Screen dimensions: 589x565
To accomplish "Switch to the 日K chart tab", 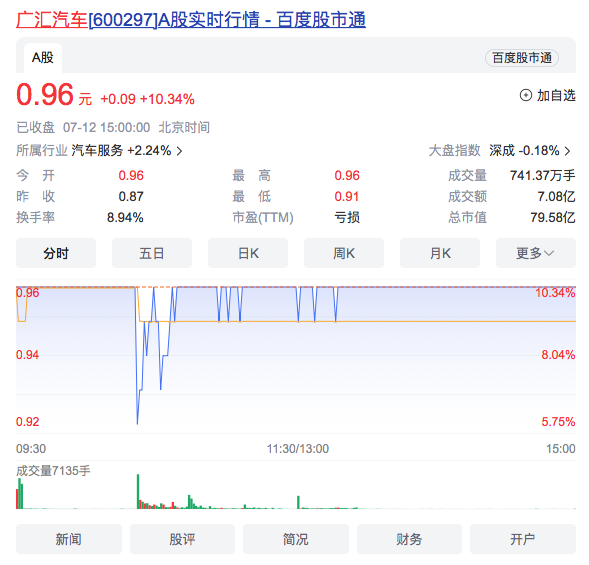I will pos(248,253).
